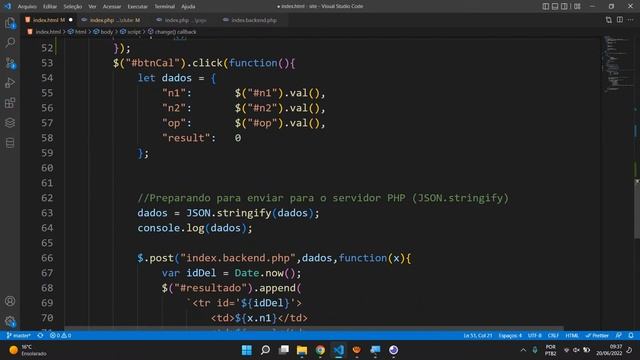640x360 pixels.
Task: Open Windows taskbar search
Action: coord(265,350)
